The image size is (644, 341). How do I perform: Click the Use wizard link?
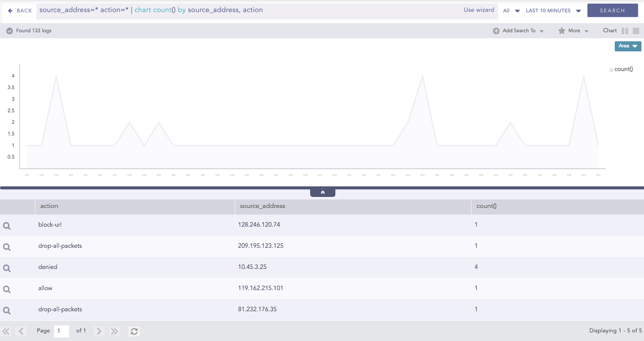(x=479, y=10)
